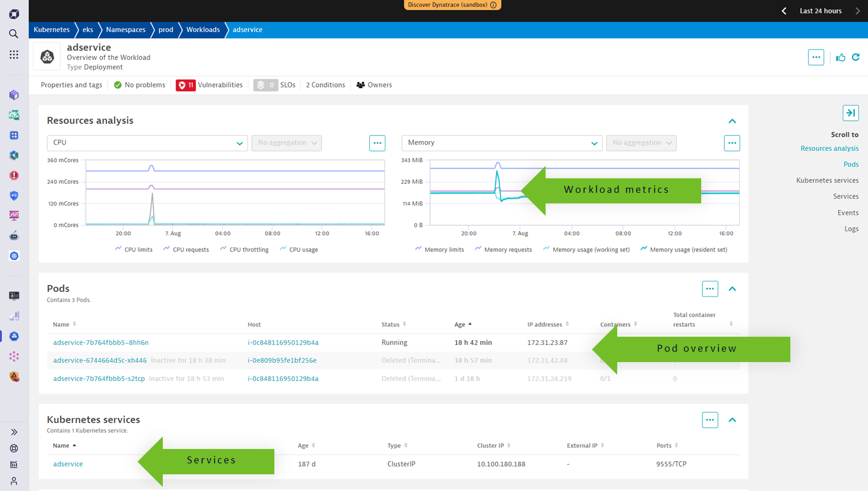
Task: Sort Pods table by Age
Action: [463, 325]
